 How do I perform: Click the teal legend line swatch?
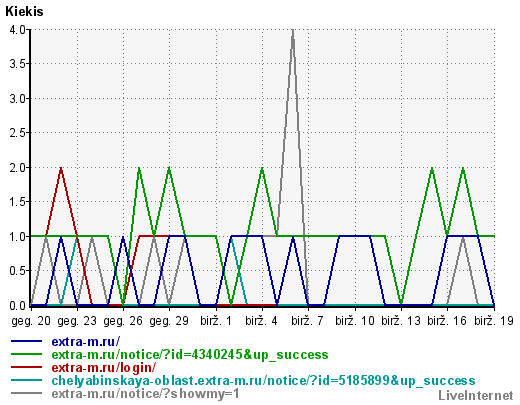click(27, 380)
